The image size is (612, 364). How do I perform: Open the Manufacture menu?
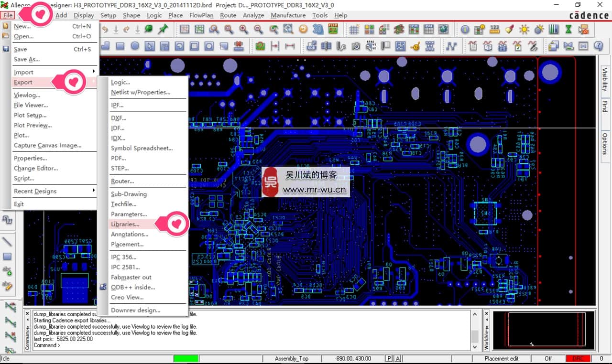[288, 15]
